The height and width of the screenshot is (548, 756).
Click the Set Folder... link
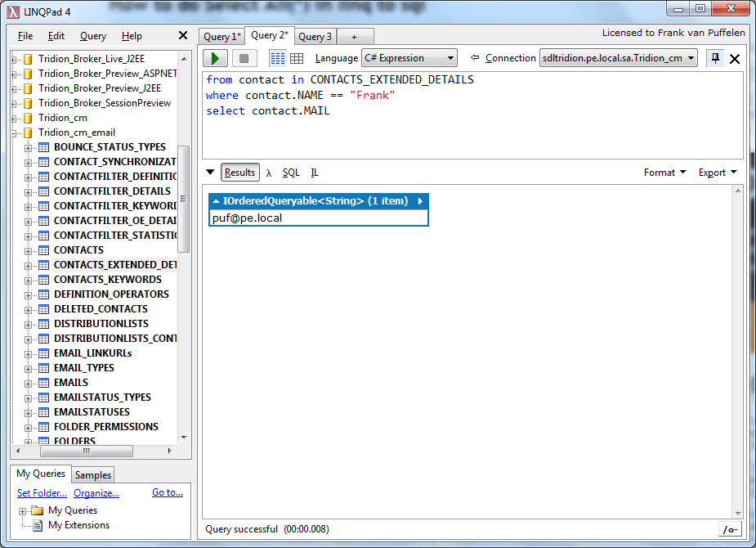click(x=42, y=492)
